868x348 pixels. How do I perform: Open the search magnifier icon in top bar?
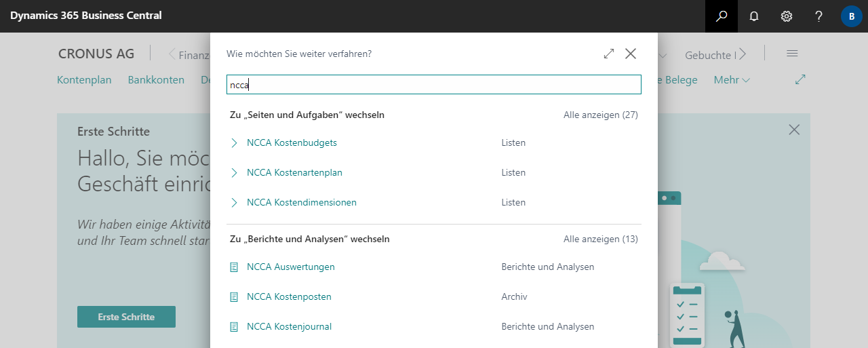[722, 16]
